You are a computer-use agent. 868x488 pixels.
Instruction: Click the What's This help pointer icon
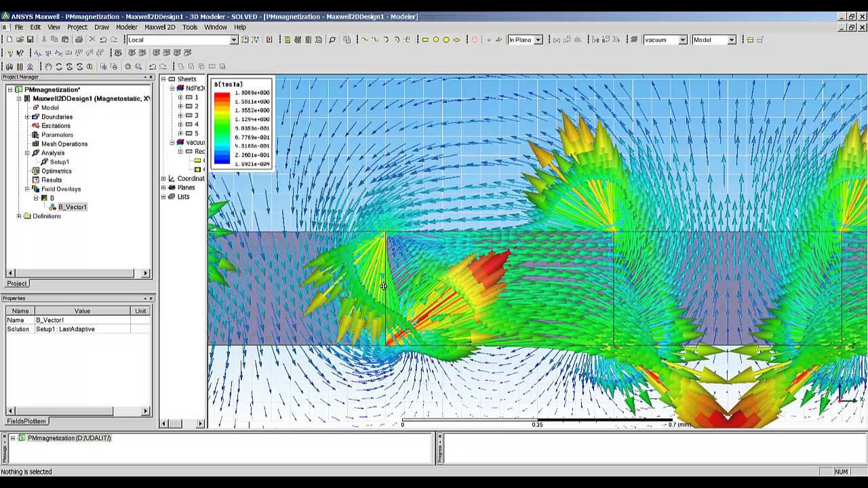20,53
